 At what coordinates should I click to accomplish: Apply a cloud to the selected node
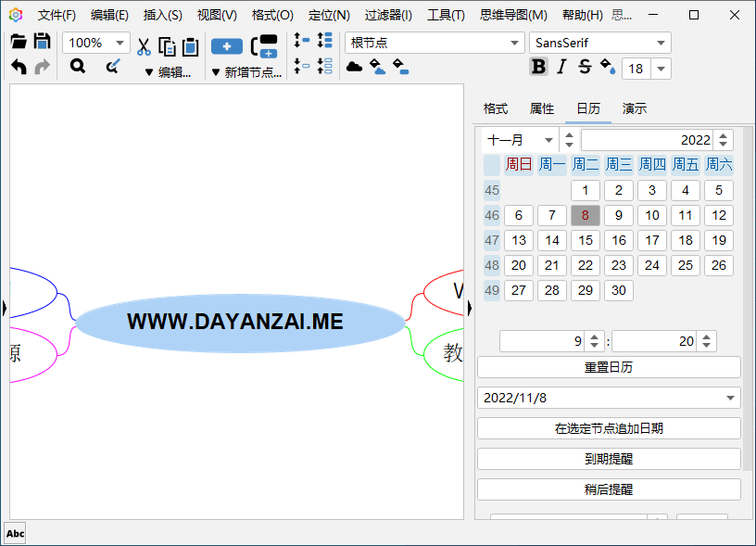point(356,67)
